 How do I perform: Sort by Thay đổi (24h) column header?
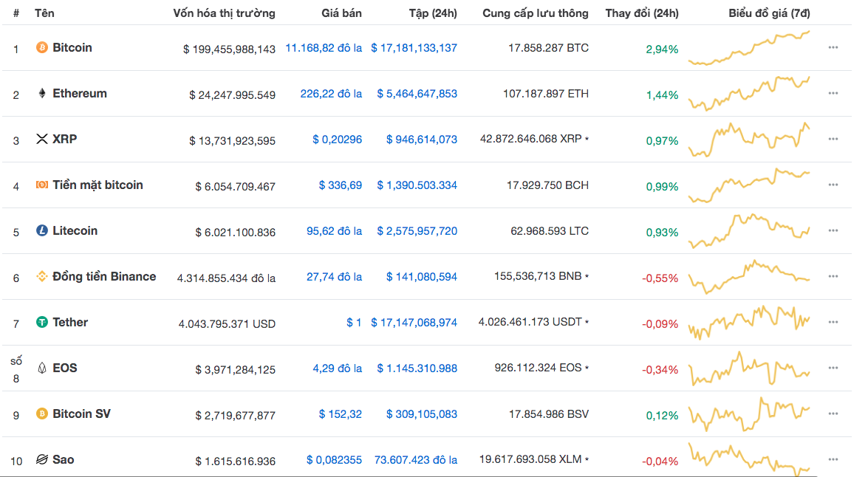pyautogui.click(x=641, y=13)
